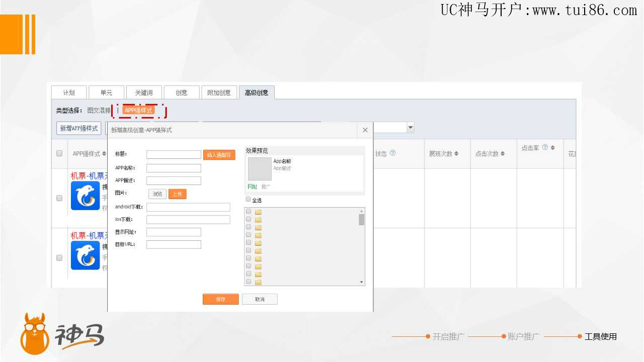Click the 上传 upload button
This screenshot has width=644, height=362.
(x=178, y=194)
